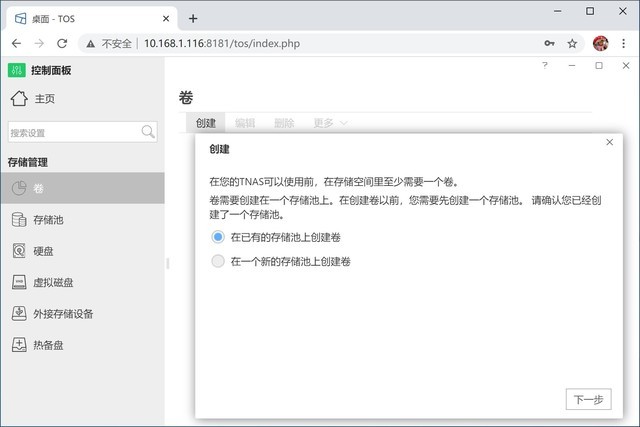
Task: Switch to the 桌面 - TOS browser tab
Action: coord(92,18)
